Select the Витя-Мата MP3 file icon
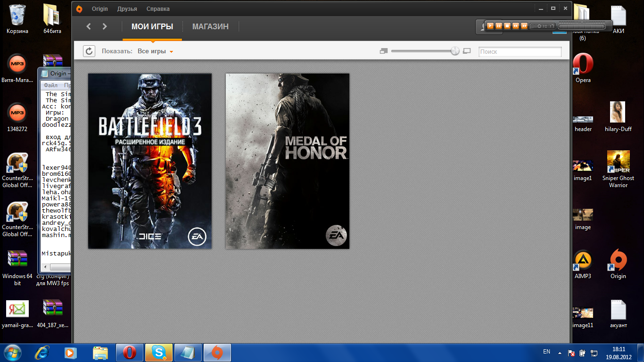The width and height of the screenshot is (644, 362). 17,67
